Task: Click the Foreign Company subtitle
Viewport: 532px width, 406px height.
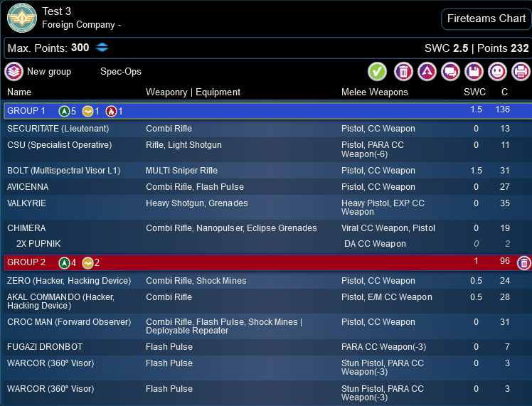Action: [81, 25]
